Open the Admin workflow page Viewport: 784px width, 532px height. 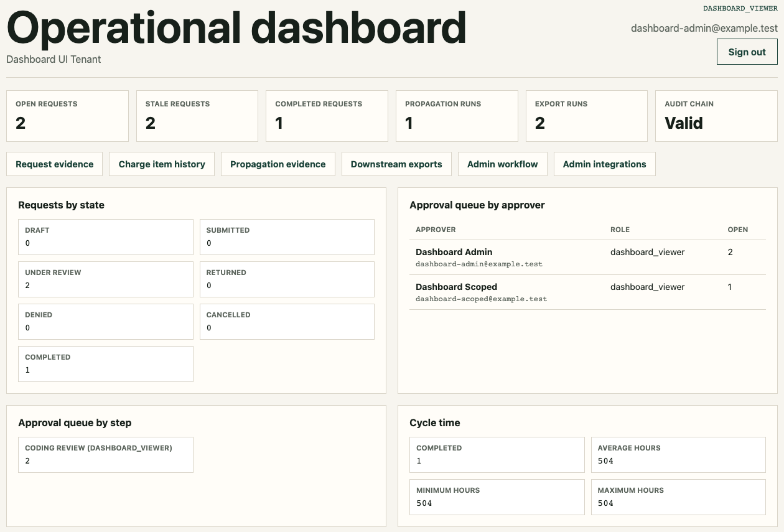503,164
